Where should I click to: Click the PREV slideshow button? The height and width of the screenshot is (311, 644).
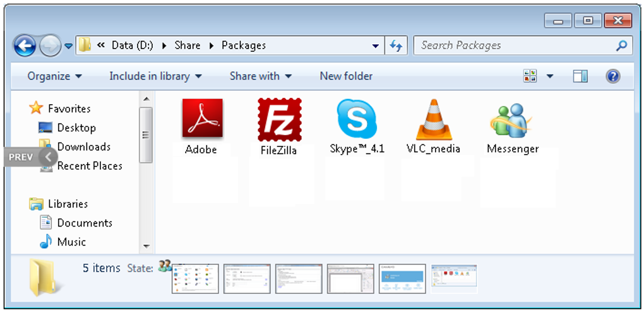[30, 156]
